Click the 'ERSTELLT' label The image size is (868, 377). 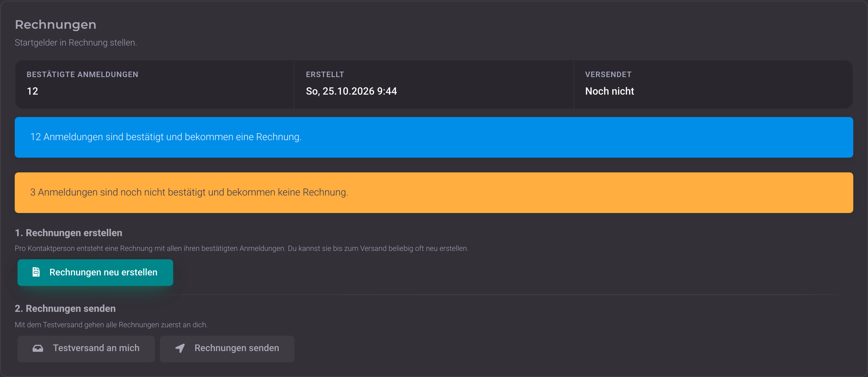325,74
